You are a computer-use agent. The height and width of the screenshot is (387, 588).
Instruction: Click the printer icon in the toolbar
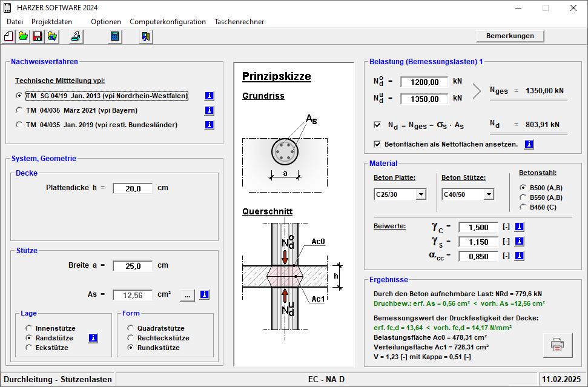pos(76,36)
